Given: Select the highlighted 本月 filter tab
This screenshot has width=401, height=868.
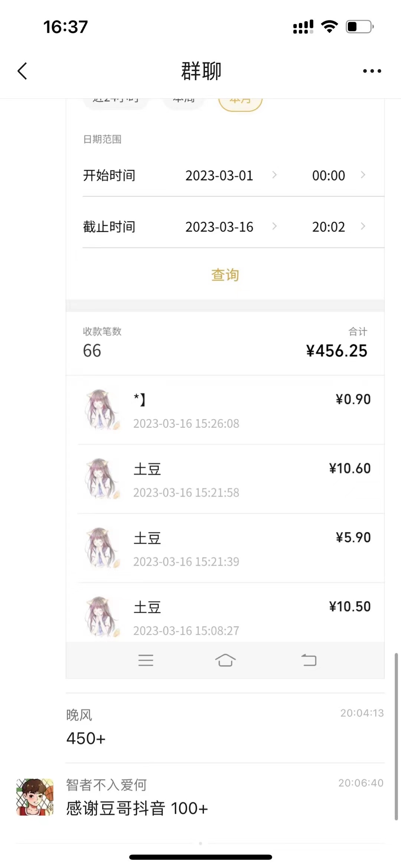Looking at the screenshot, I should pos(240,102).
